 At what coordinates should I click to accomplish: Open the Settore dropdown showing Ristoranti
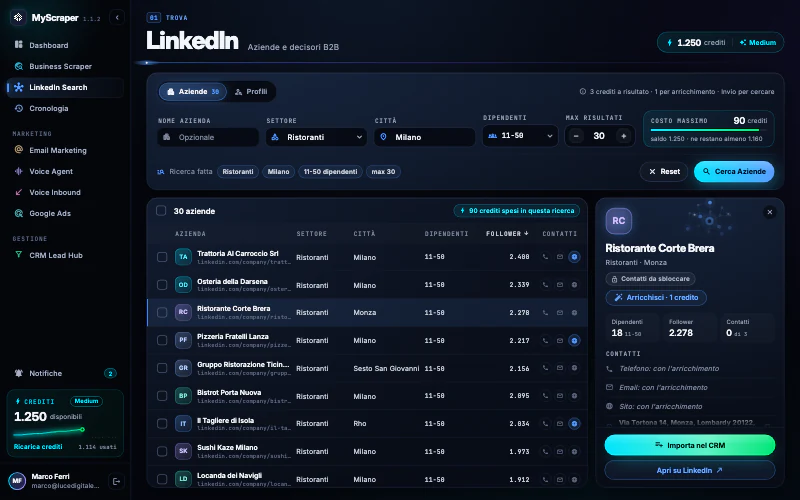tap(316, 137)
